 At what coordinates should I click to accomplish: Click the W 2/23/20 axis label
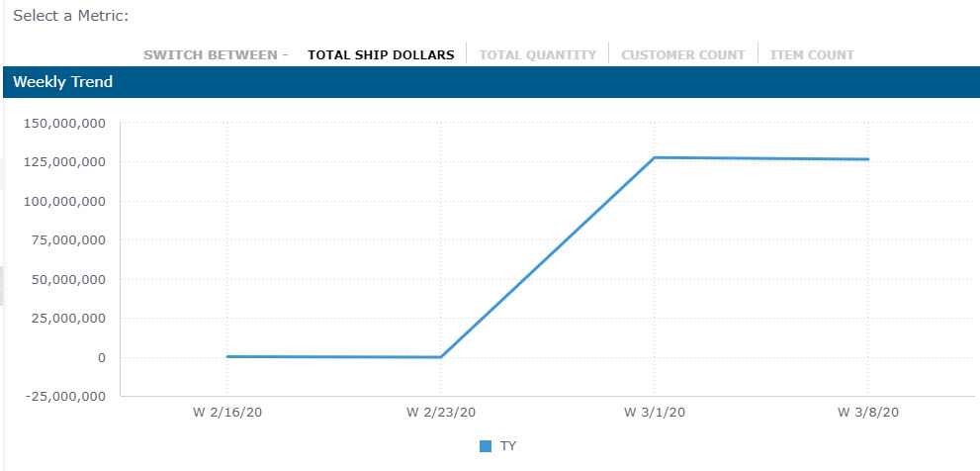pyautogui.click(x=441, y=412)
